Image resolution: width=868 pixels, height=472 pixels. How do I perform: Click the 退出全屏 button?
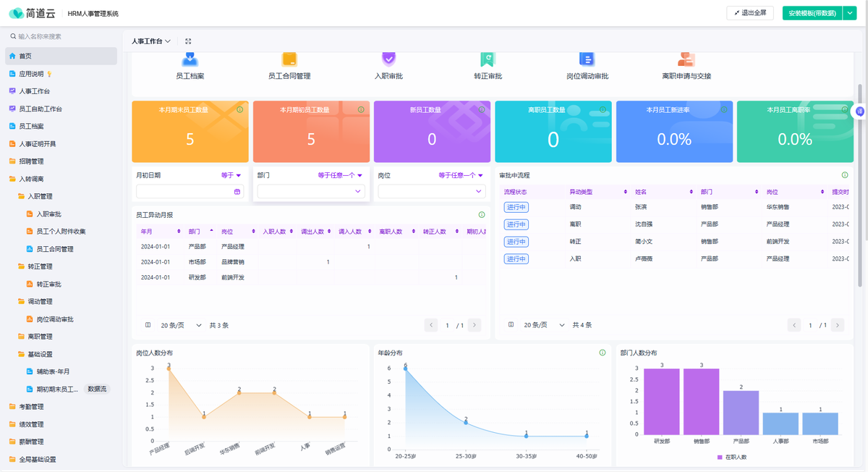(x=750, y=13)
